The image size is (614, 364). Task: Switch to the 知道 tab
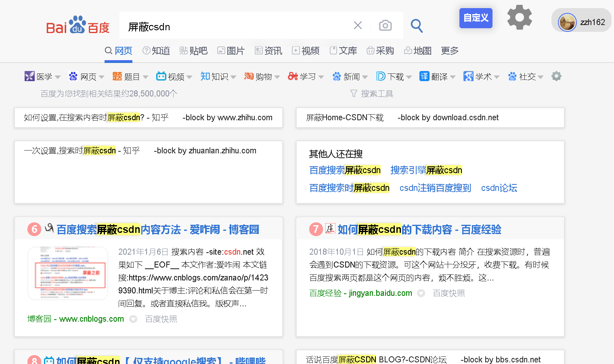click(x=156, y=51)
